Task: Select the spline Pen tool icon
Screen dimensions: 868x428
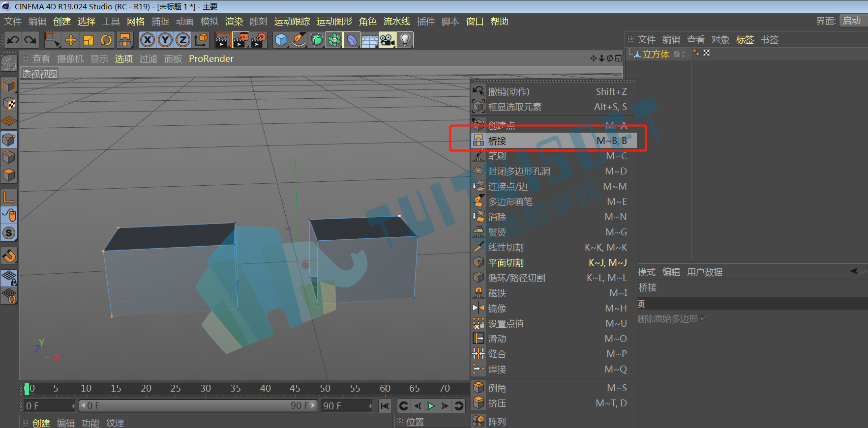Action: coord(299,40)
